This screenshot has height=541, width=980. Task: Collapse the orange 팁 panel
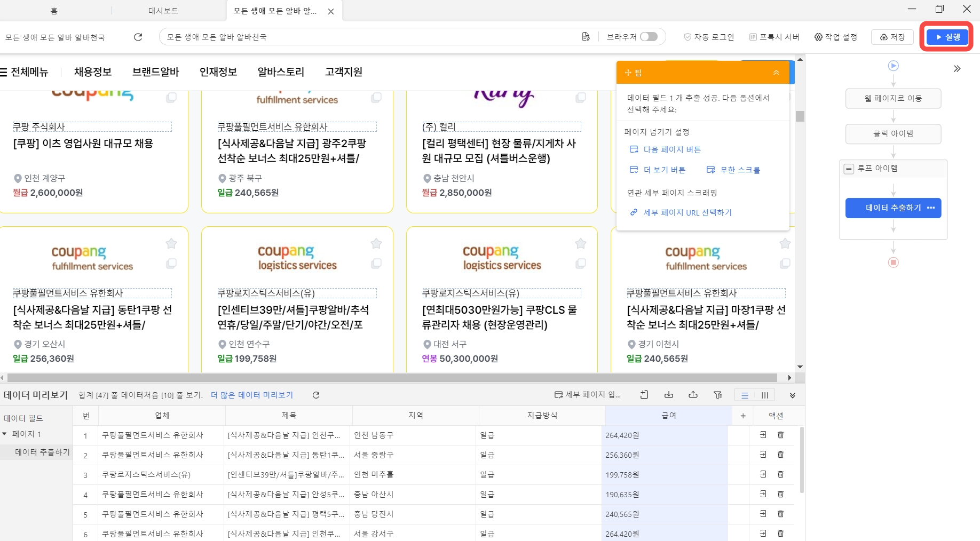coord(776,73)
